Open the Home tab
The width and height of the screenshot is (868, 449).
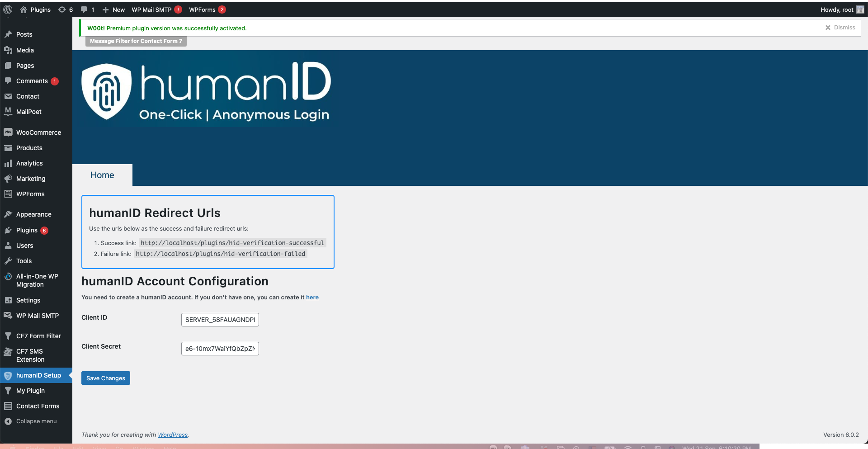click(102, 175)
